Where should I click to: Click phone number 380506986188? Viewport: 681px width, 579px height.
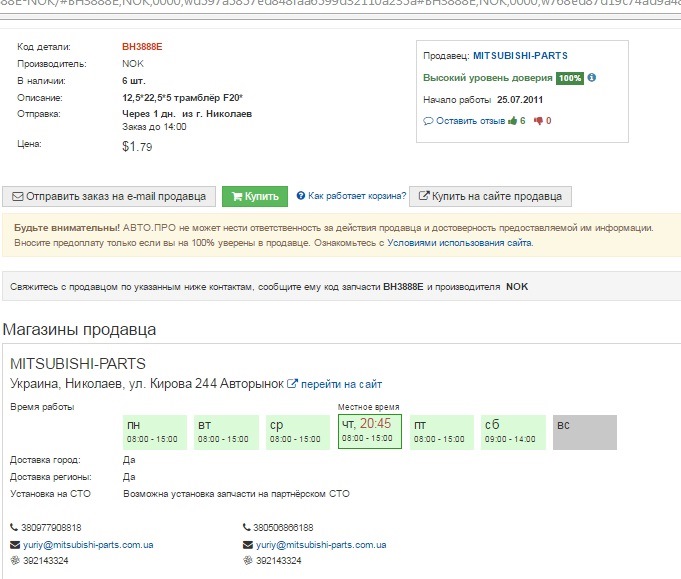click(283, 528)
